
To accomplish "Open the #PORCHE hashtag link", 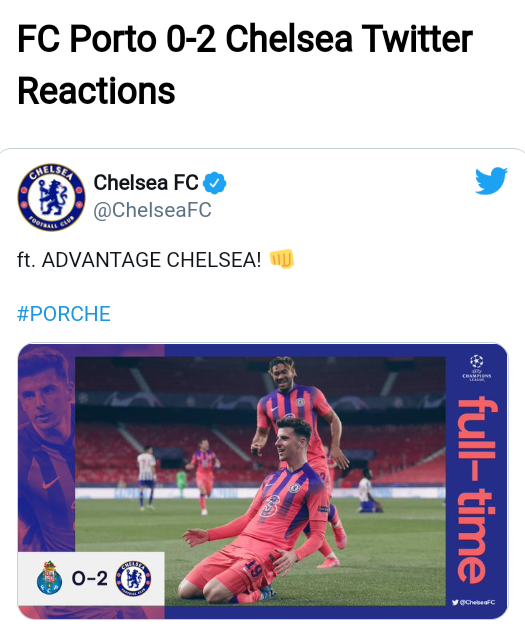I will [64, 314].
